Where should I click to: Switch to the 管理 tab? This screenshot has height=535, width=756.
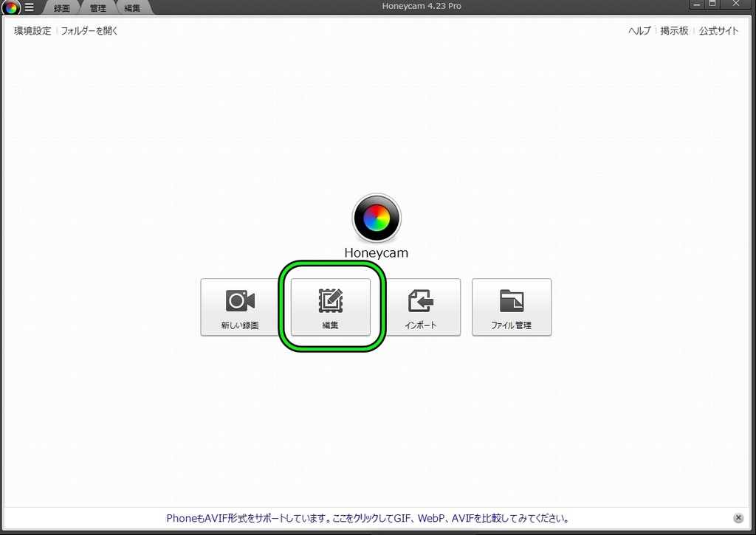[x=98, y=7]
